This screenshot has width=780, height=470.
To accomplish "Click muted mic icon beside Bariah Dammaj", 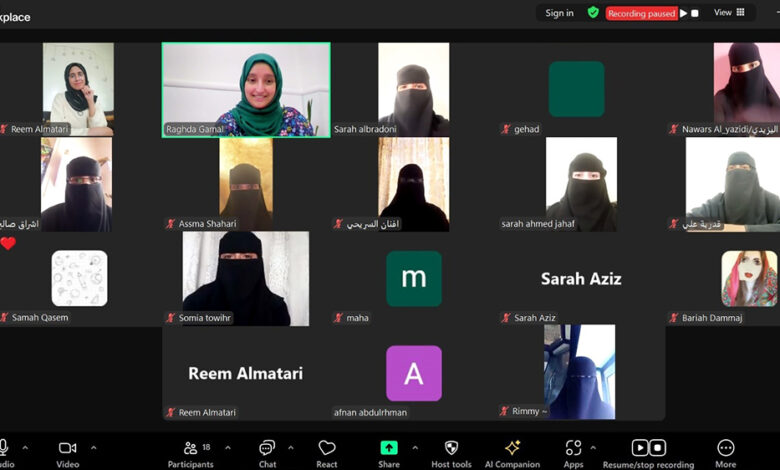I will (x=674, y=318).
